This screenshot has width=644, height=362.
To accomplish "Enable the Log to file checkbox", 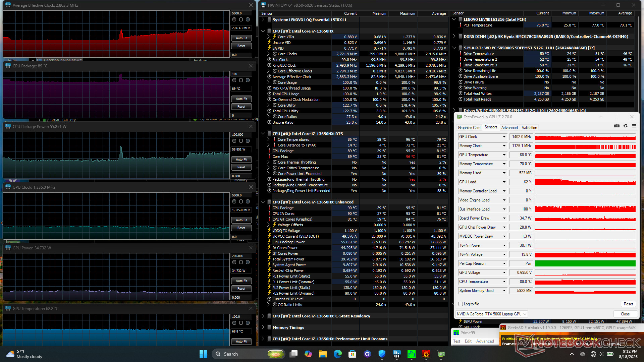I will click(x=461, y=304).
